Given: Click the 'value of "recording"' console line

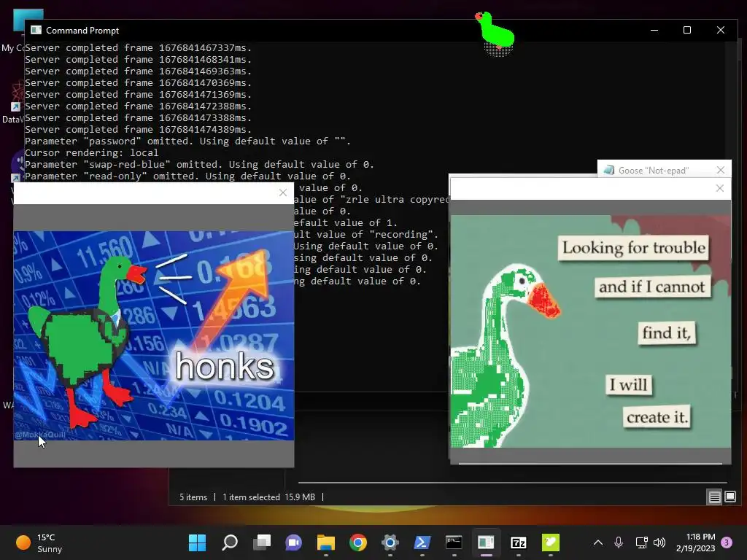Looking at the screenshot, I should 366,235.
